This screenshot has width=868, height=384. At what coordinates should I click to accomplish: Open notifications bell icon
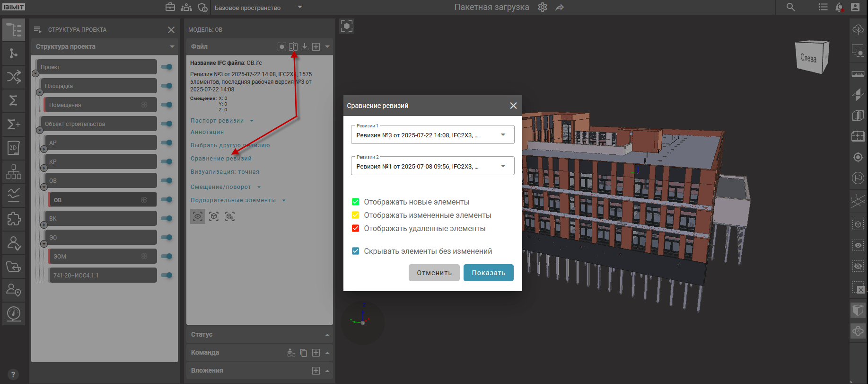point(839,7)
